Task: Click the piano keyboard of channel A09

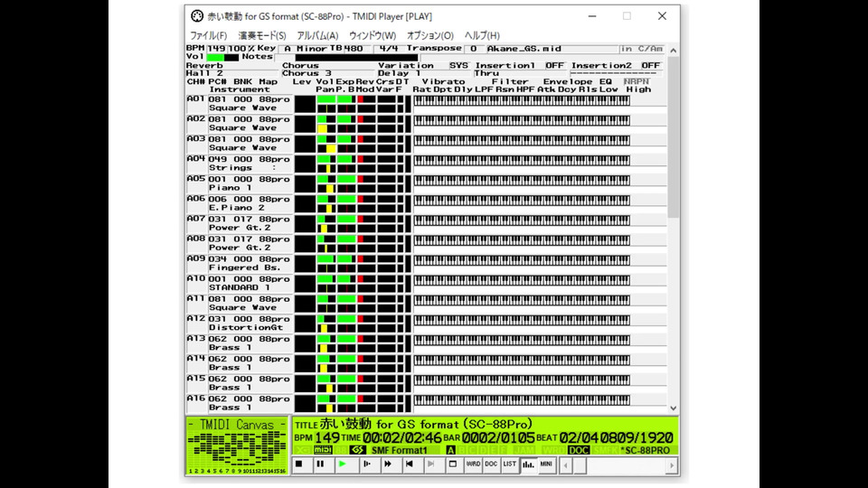Action: tap(522, 260)
